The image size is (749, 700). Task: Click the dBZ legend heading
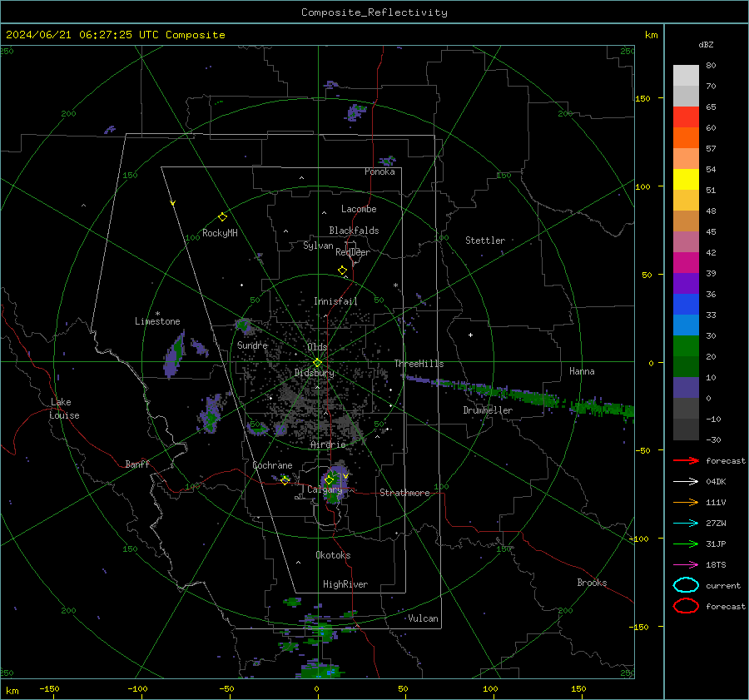tap(706, 44)
